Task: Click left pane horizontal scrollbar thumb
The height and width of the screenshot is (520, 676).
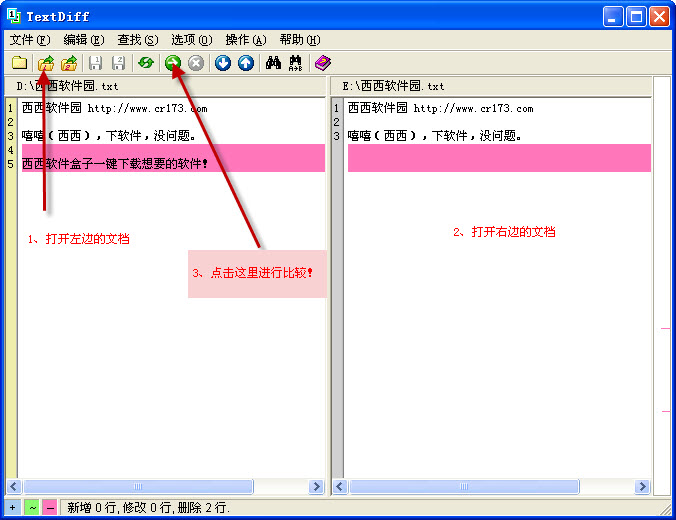Action: click(138, 487)
